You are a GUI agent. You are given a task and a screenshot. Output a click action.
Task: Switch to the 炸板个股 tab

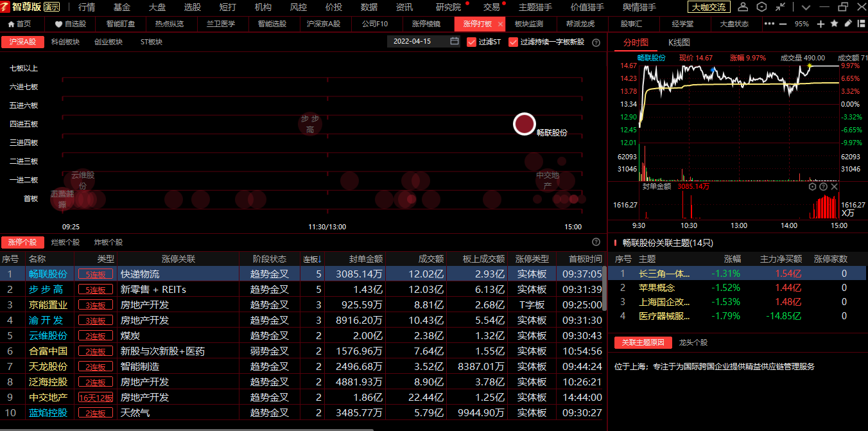click(108, 242)
